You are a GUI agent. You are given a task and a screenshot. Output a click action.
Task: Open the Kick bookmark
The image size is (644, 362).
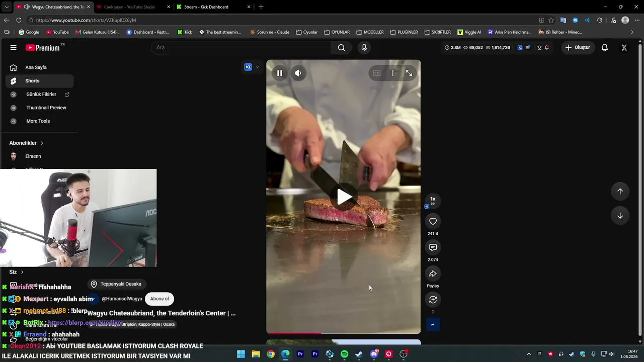(x=185, y=32)
